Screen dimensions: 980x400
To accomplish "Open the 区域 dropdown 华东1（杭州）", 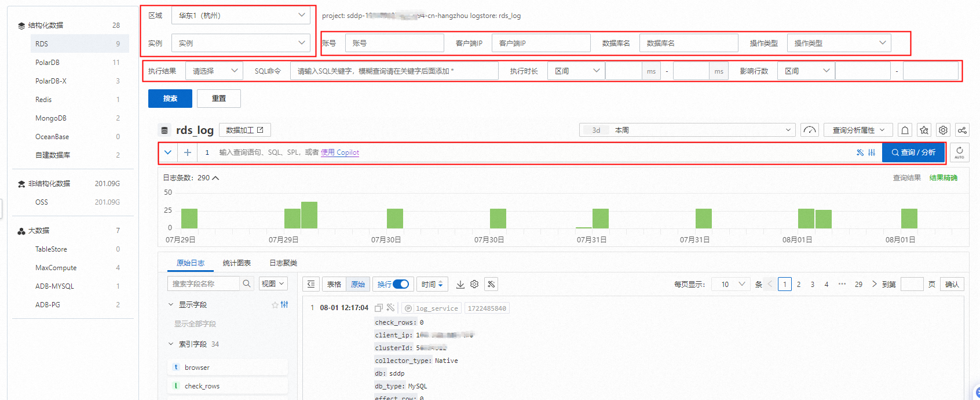I will coord(242,16).
